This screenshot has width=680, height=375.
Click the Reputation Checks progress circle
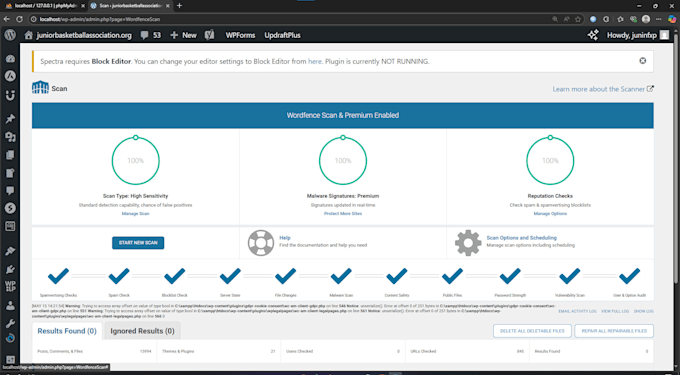550,160
